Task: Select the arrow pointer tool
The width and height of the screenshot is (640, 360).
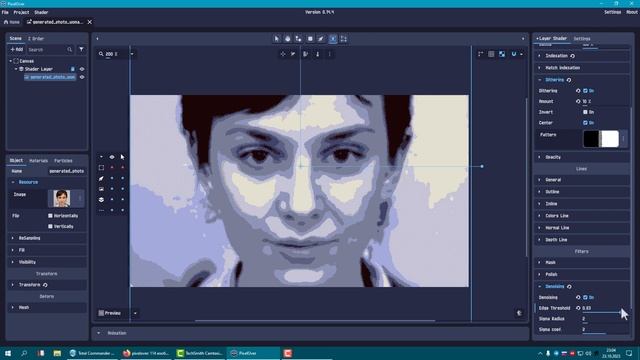Action: click(x=277, y=39)
